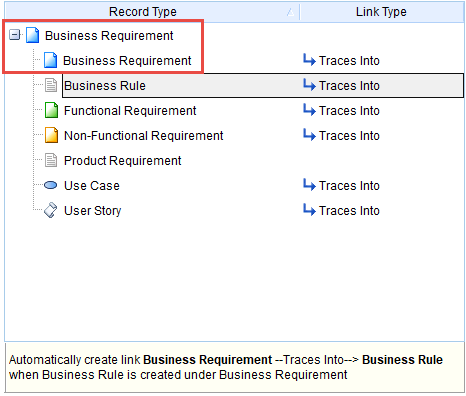Click Traces Into text for Functional Requirement
The height and width of the screenshot is (396, 466).
coord(349,111)
